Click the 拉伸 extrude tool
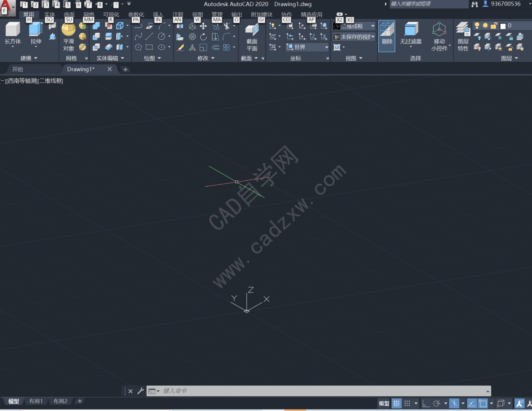 click(x=36, y=35)
